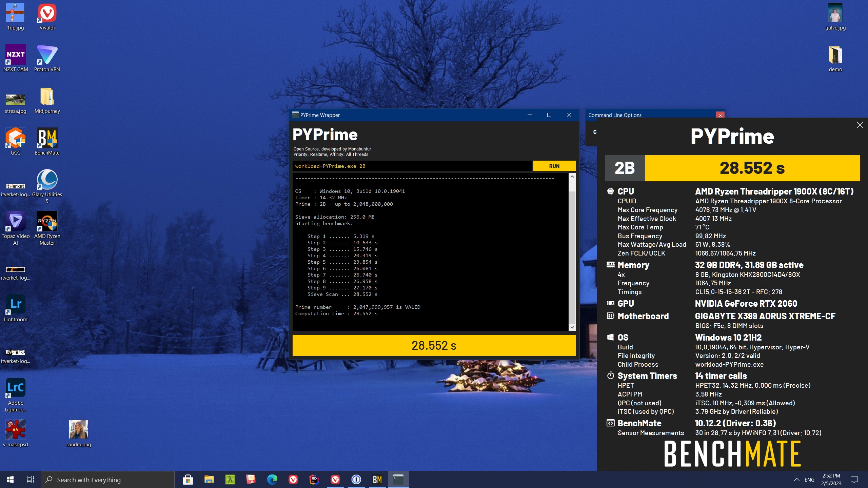The image size is (868, 488).
Task: Open 1Password from the taskbar
Action: pyautogui.click(x=356, y=480)
